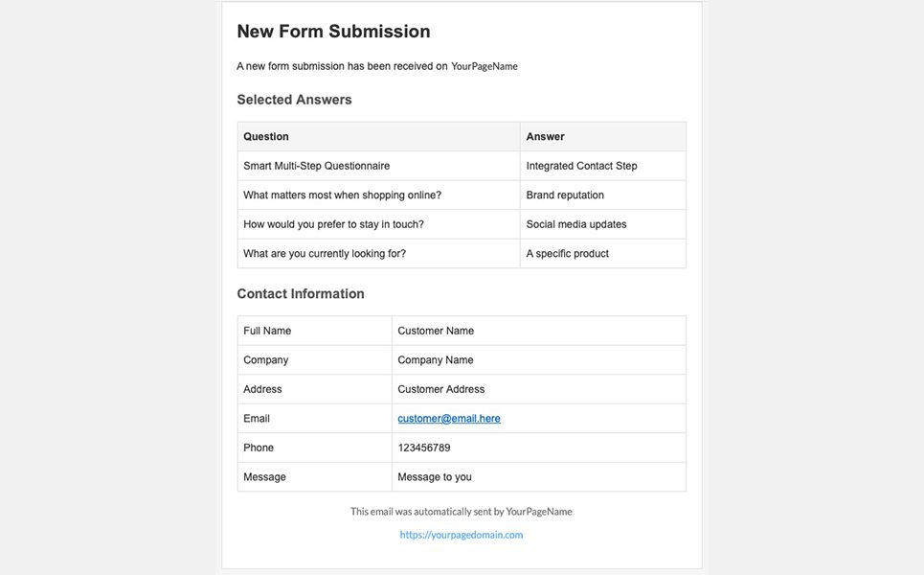Click the Selected Answers section heading

click(294, 100)
